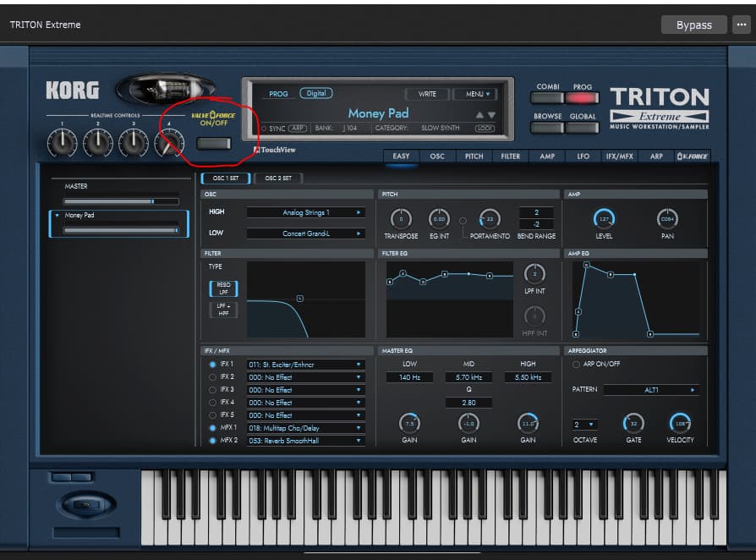
Task: Select next program with down arrow
Action: (491, 115)
